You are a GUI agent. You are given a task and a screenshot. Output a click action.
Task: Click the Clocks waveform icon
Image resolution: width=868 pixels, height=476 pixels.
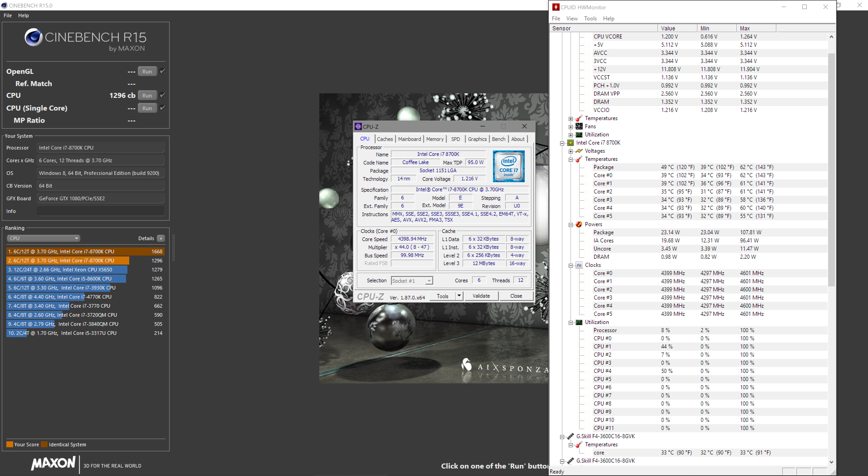(x=579, y=265)
